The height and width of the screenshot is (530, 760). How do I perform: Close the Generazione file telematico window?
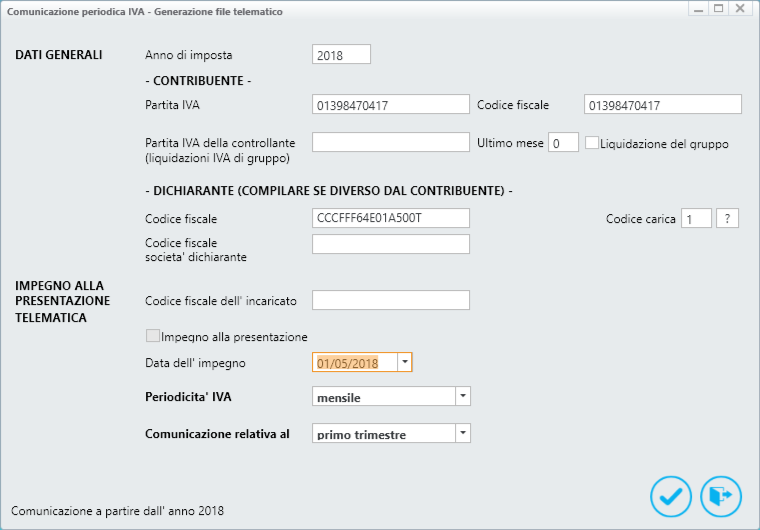click(x=740, y=9)
